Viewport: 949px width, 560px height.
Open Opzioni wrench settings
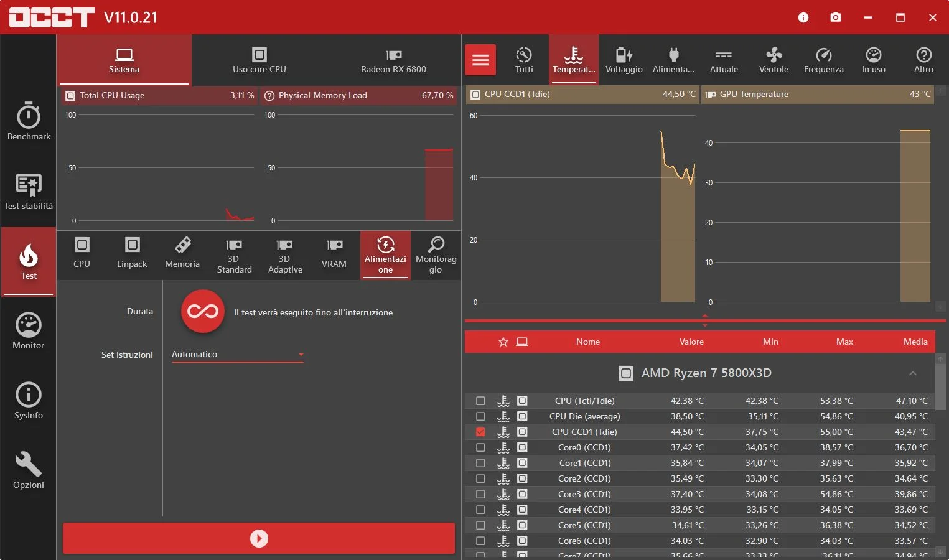29,470
